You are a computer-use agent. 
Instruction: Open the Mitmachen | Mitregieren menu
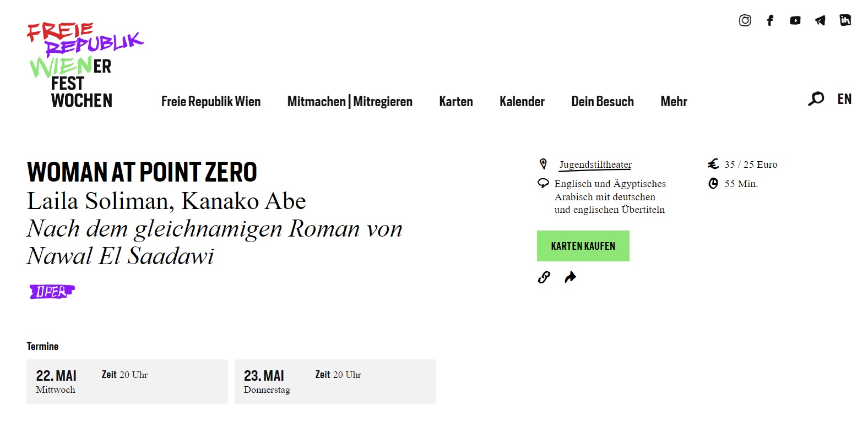(x=350, y=102)
